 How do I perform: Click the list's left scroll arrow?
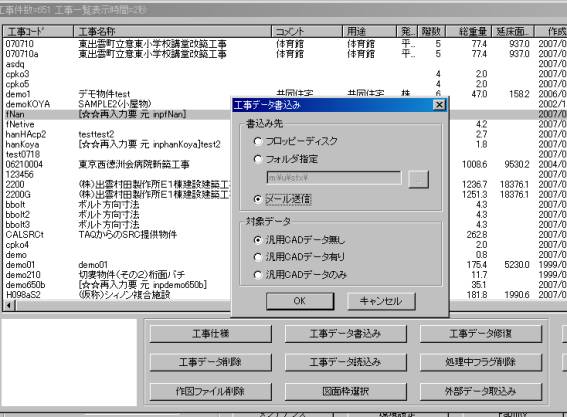coord(9,306)
